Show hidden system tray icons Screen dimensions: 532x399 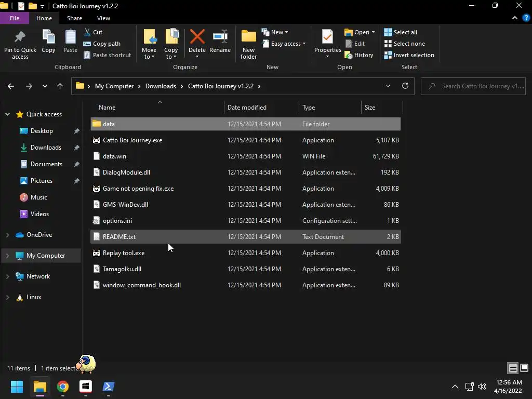(x=455, y=387)
